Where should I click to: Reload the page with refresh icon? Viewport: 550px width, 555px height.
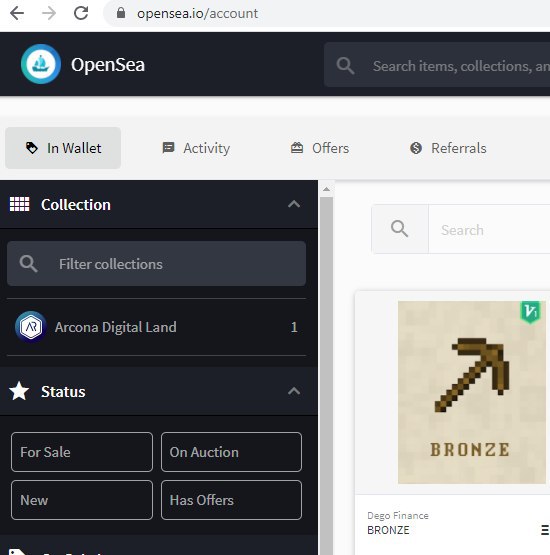coord(81,13)
